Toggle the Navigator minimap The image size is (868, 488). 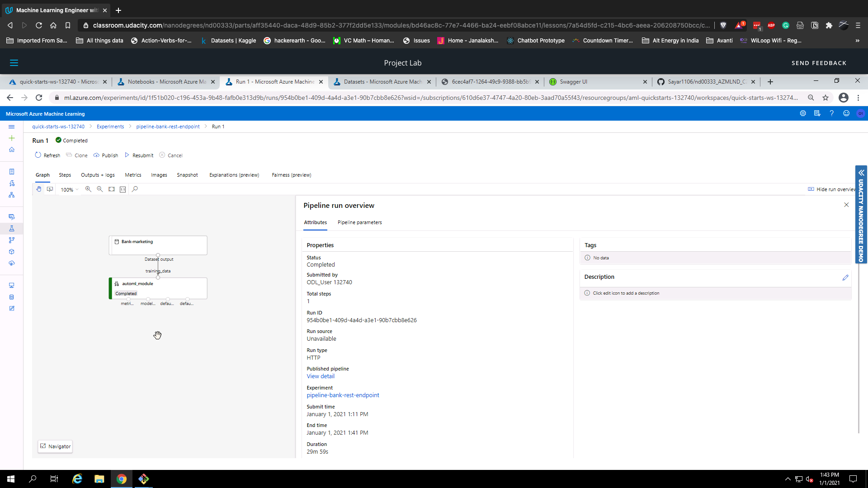(55, 446)
